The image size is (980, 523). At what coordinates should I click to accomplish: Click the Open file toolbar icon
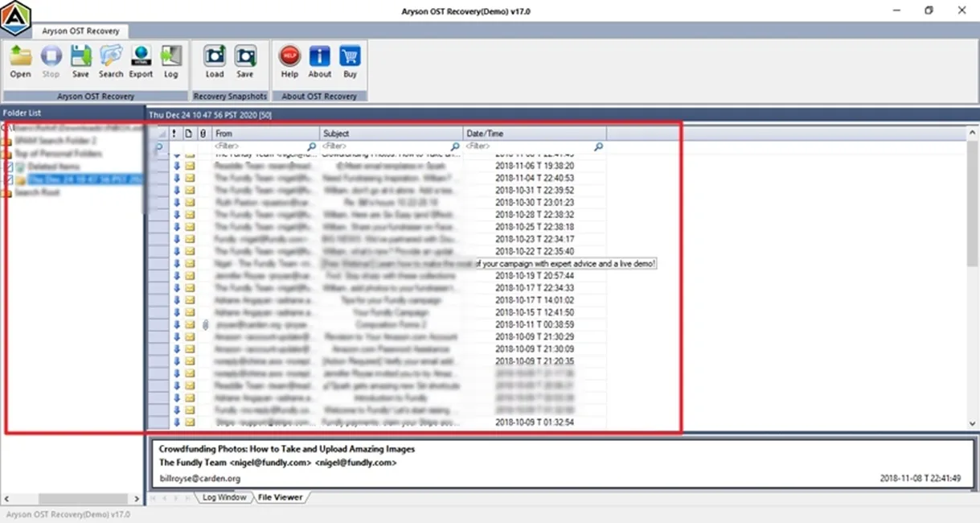click(20, 56)
